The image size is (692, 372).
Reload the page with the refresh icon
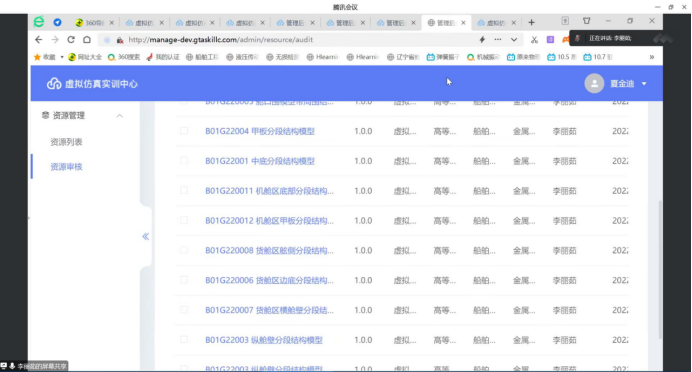71,40
